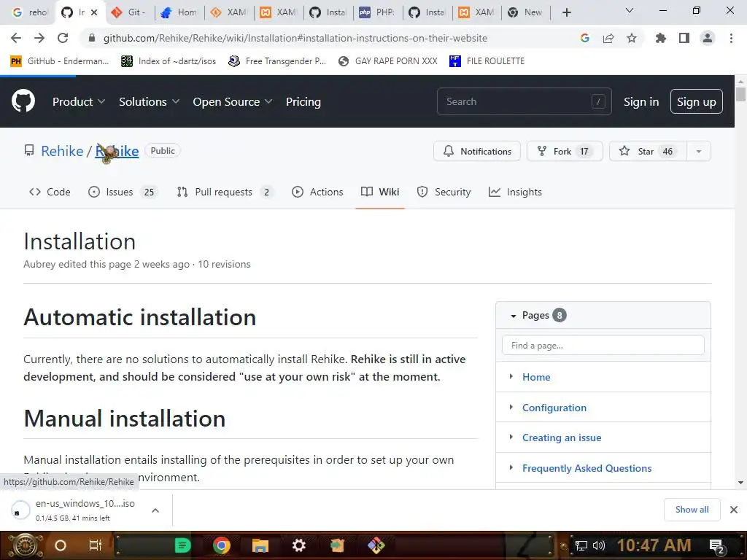
Task: Open the Chrome profile avatar
Action: [708, 38]
